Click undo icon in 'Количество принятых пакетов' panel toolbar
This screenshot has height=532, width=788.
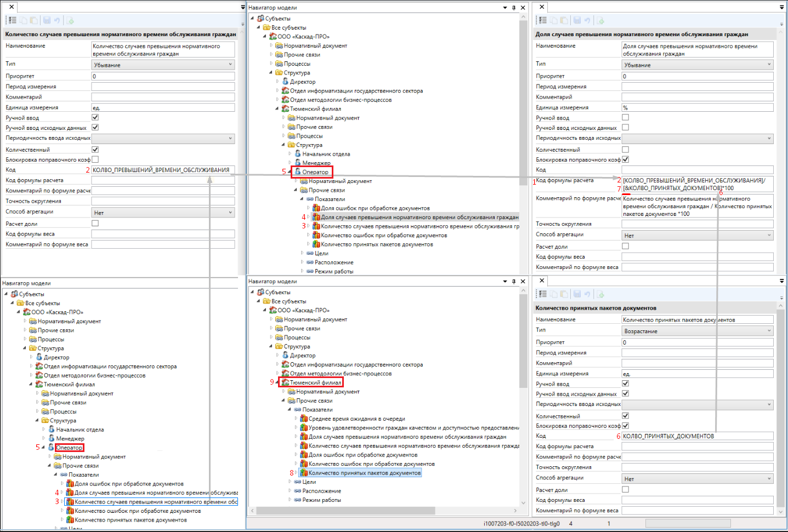(587, 294)
